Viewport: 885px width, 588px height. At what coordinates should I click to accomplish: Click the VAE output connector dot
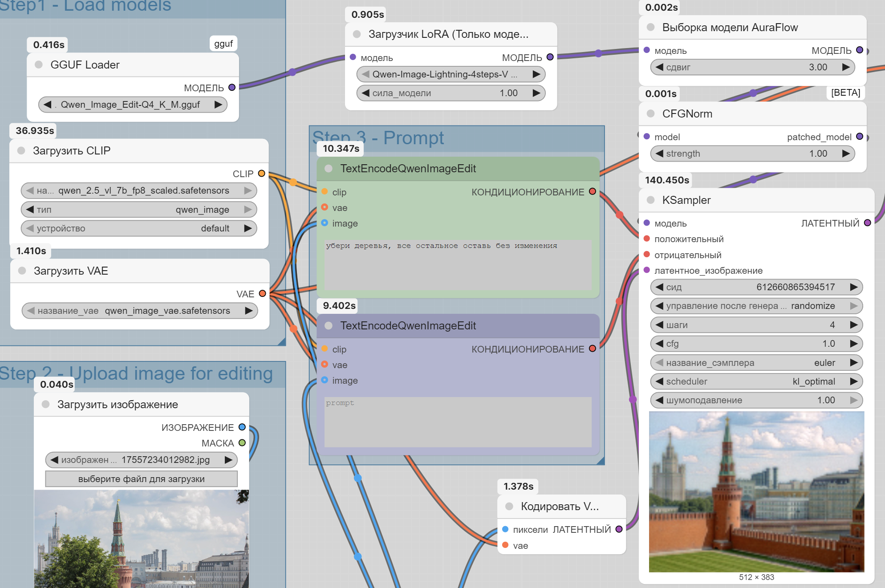[x=262, y=293]
